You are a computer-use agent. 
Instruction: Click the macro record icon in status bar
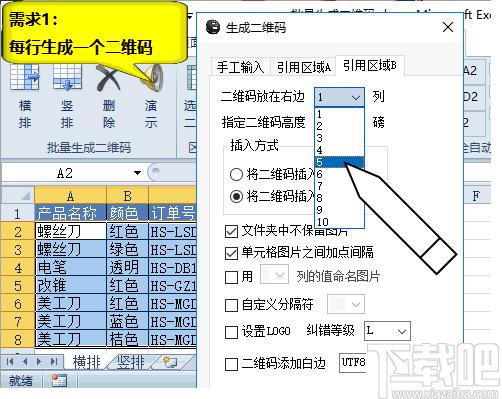[59, 380]
